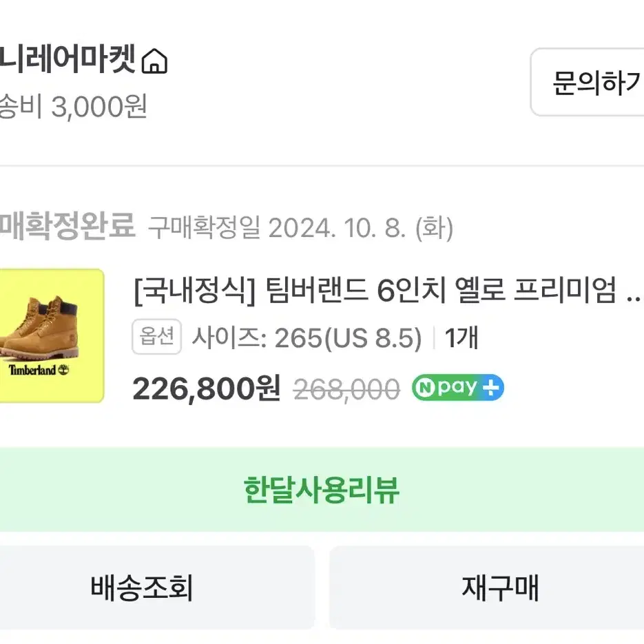
Task: Click the 문의하기 inquiry button
Action: click(588, 82)
